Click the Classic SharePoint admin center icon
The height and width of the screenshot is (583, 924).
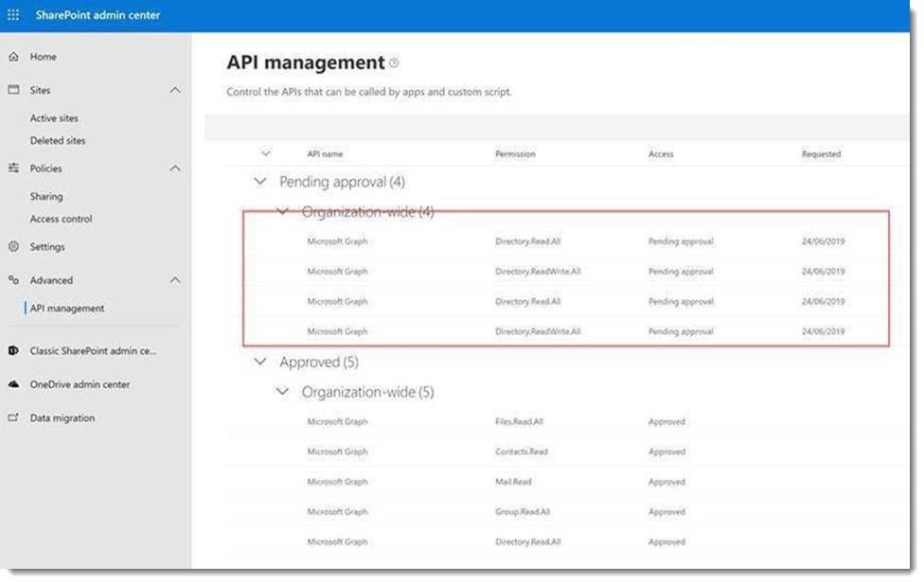(x=13, y=350)
